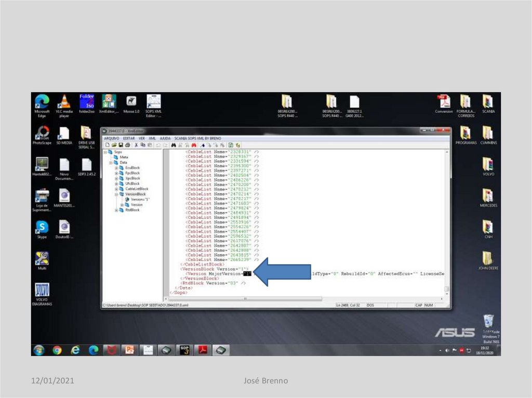Select the Microsoft Edge desktop shortcut
This screenshot has width=532, height=398.
[x=42, y=106]
